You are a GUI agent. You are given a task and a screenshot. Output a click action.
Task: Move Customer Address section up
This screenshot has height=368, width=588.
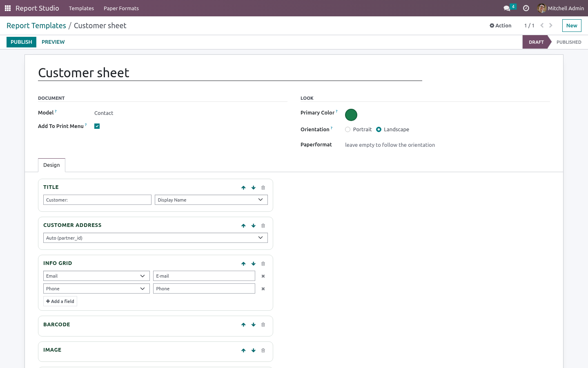coord(243,226)
